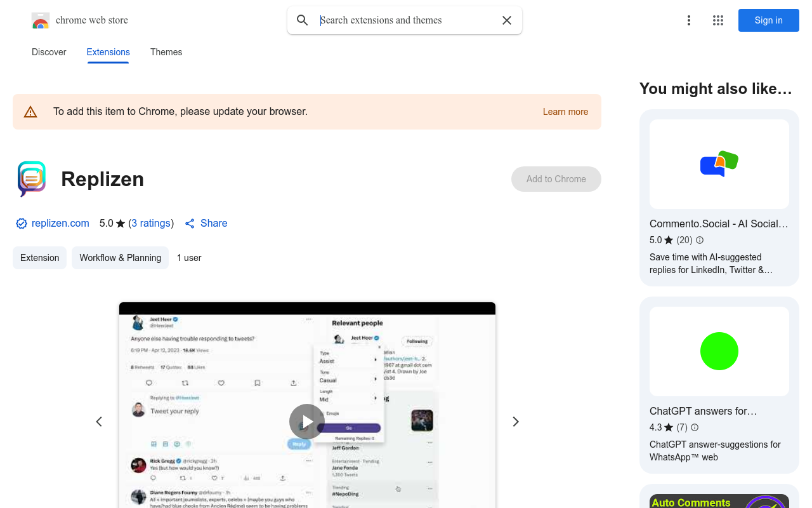This screenshot has height=508, width=812.
Task: Click the warning triangle icon in banner
Action: pyautogui.click(x=30, y=112)
